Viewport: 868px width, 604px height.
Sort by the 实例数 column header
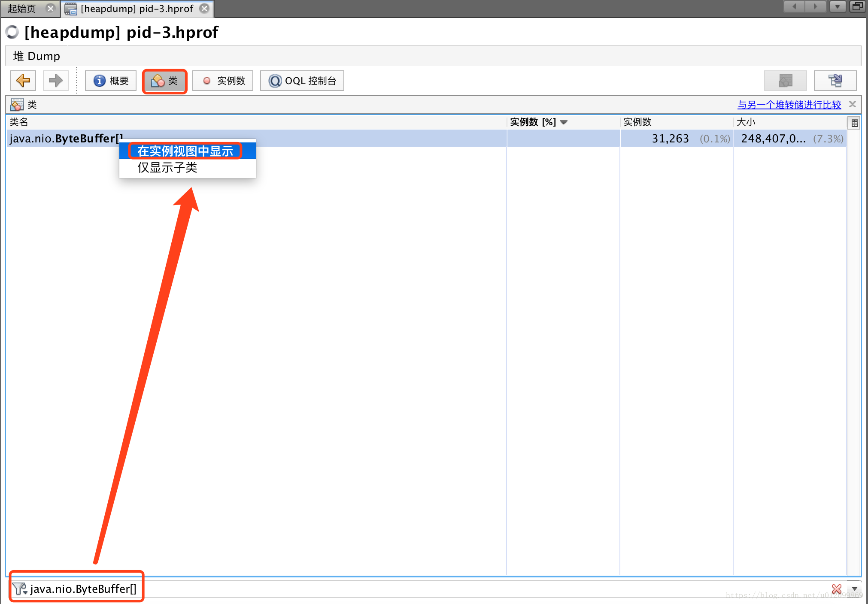[x=677, y=122]
